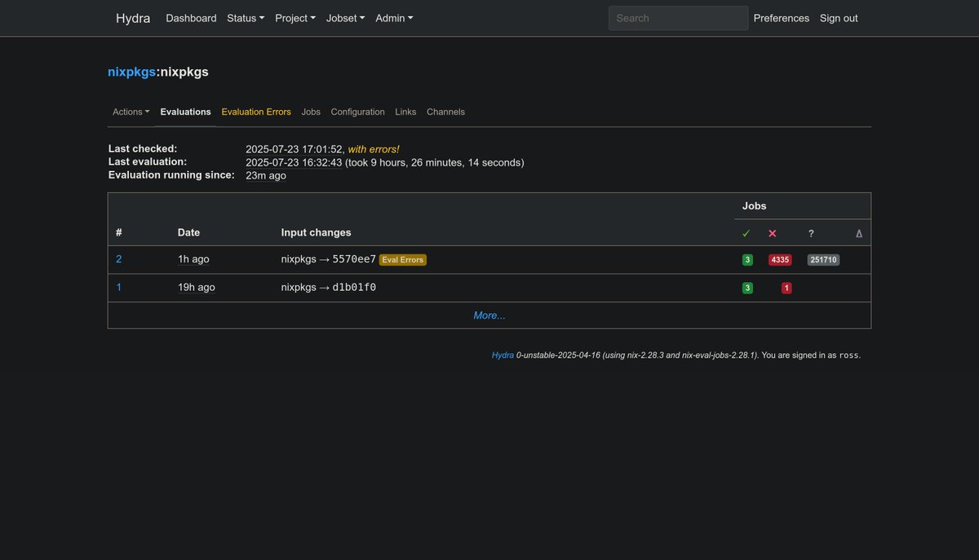
Task: Click the d1b01f0 revision text
Action: point(354,287)
